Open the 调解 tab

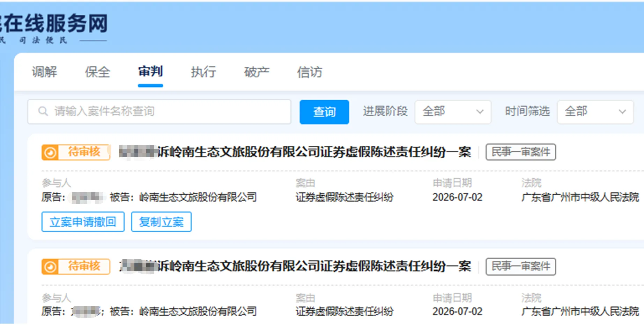point(44,72)
